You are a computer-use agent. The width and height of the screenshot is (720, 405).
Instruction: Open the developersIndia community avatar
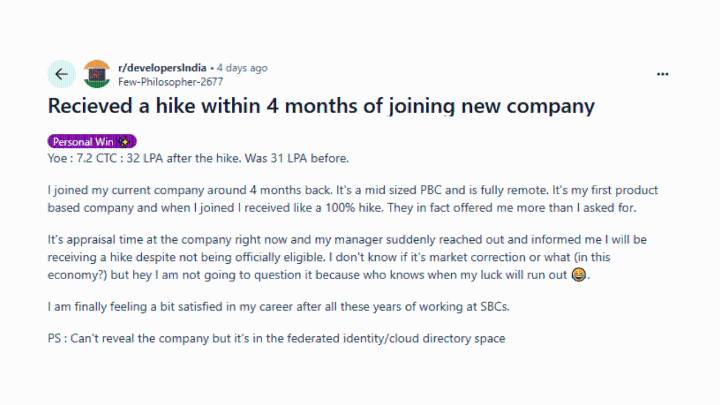pos(97,74)
